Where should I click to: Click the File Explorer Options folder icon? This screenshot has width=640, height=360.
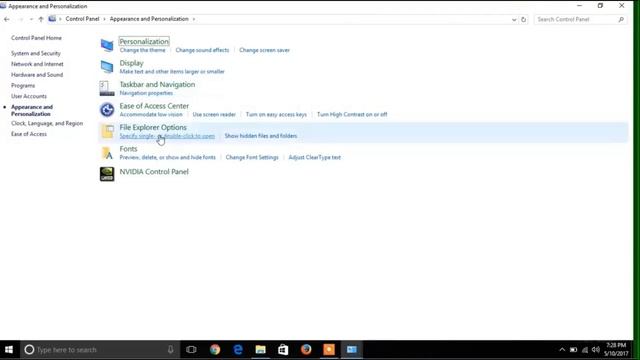(107, 131)
